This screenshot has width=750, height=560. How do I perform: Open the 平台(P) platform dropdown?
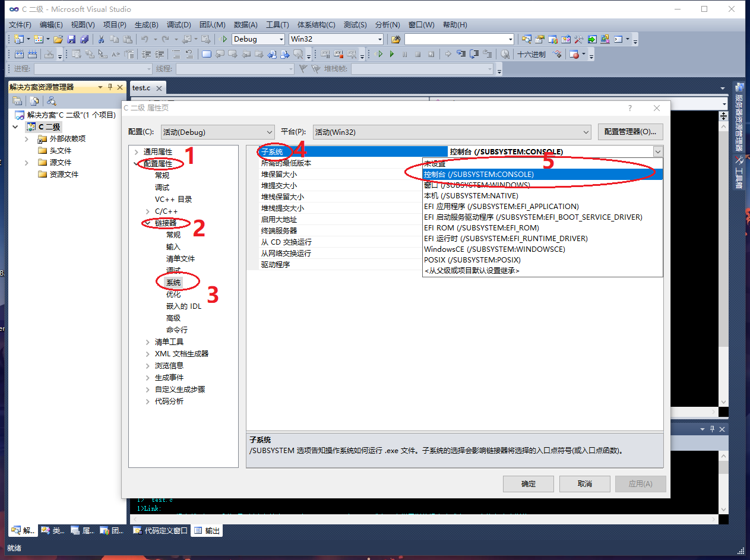[x=452, y=132]
